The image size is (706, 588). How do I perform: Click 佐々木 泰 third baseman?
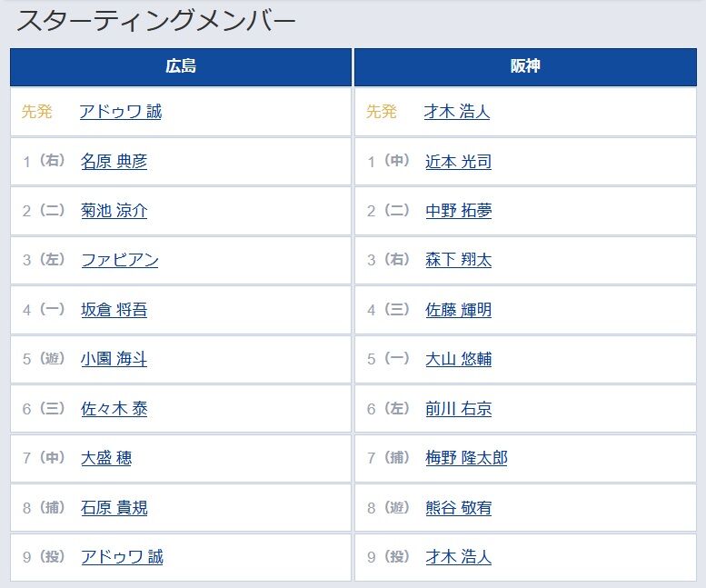click(114, 409)
